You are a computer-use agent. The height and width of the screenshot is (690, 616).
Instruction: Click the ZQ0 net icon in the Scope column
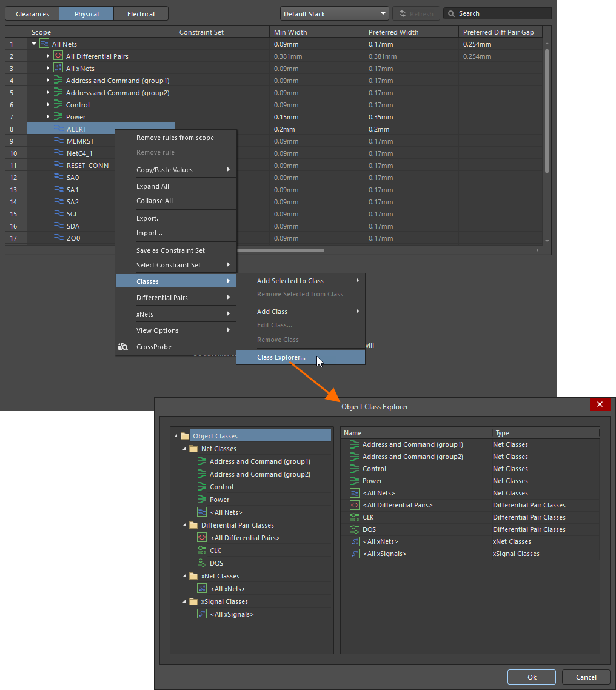click(x=59, y=238)
